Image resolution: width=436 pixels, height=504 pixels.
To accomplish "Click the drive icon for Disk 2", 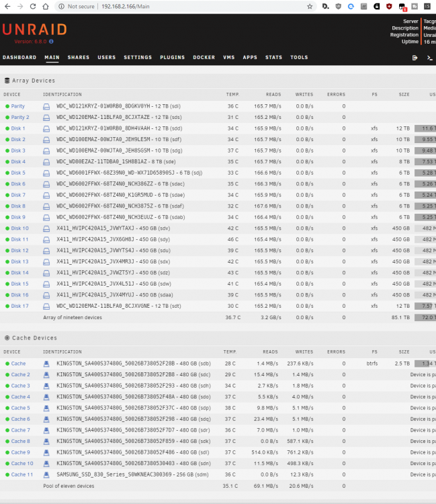I will (46, 140).
